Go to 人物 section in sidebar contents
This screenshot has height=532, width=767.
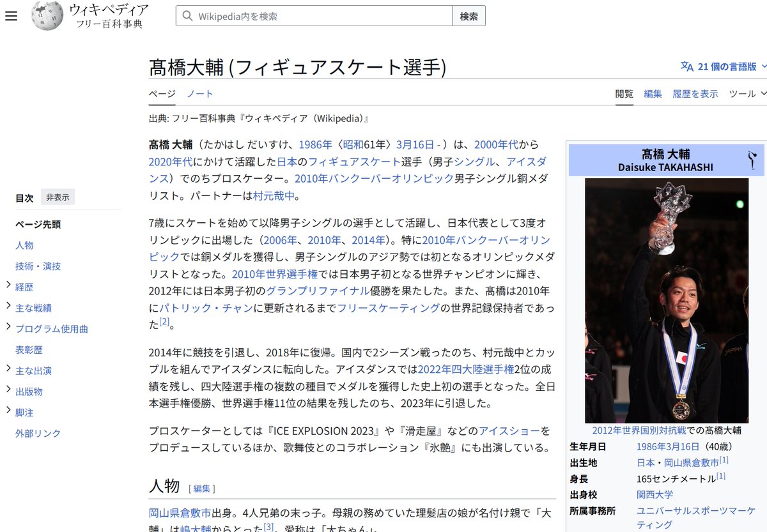24,245
